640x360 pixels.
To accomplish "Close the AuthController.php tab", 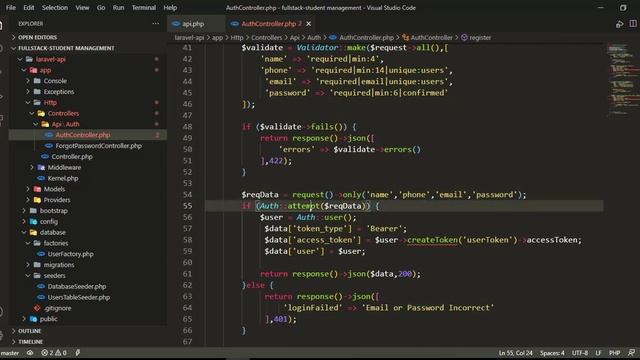I will tap(309, 24).
